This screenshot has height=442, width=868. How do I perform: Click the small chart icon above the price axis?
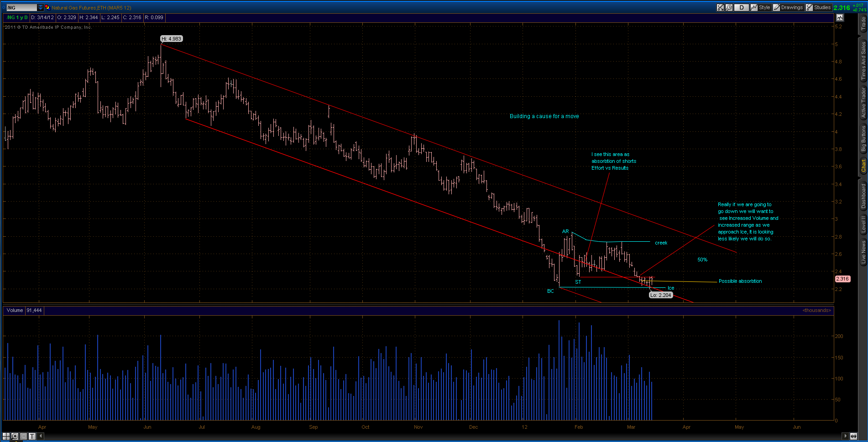pyautogui.click(x=840, y=18)
